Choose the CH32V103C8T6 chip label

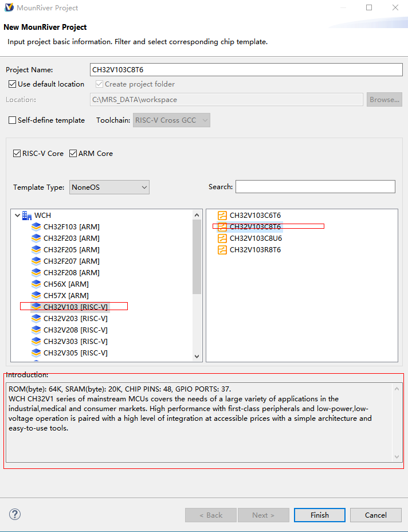pos(255,226)
